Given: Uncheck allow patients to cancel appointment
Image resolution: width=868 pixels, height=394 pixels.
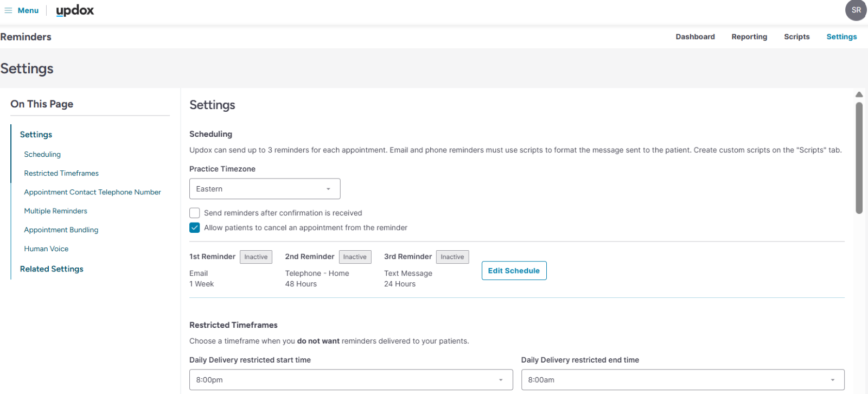Looking at the screenshot, I should pyautogui.click(x=195, y=227).
